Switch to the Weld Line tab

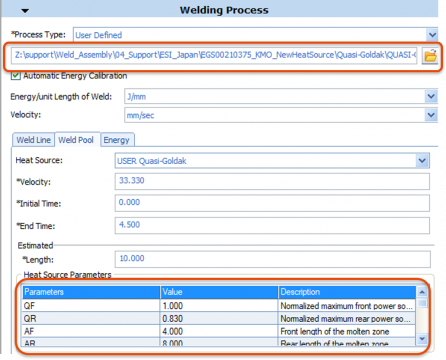click(33, 140)
